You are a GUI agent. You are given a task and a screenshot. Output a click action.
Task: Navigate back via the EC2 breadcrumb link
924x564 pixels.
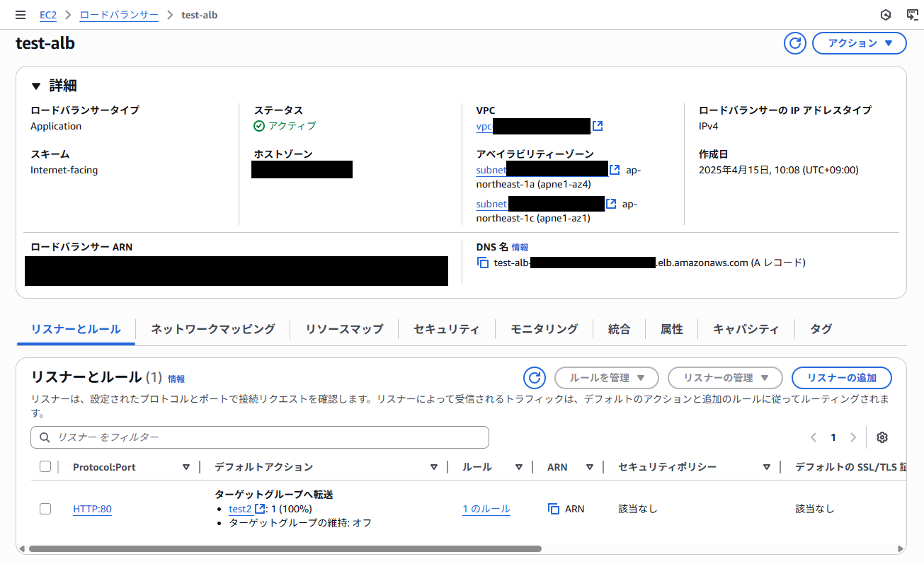tap(47, 14)
